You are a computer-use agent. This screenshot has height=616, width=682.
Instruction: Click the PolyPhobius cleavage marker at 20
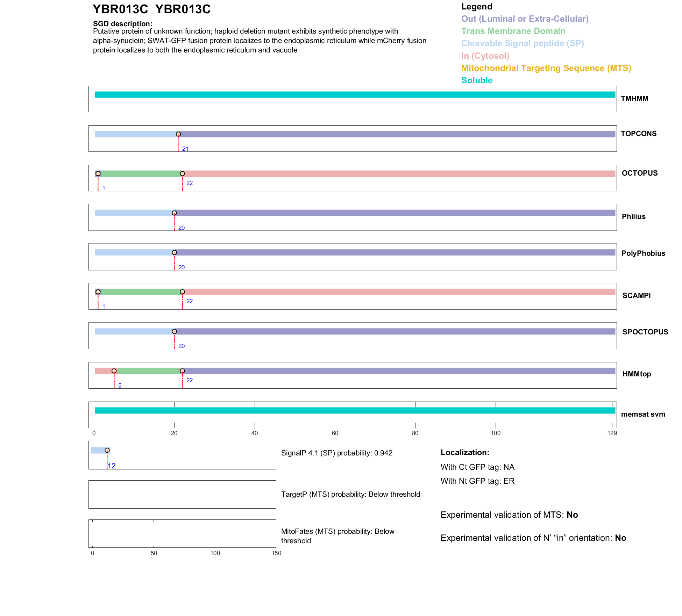(x=174, y=253)
